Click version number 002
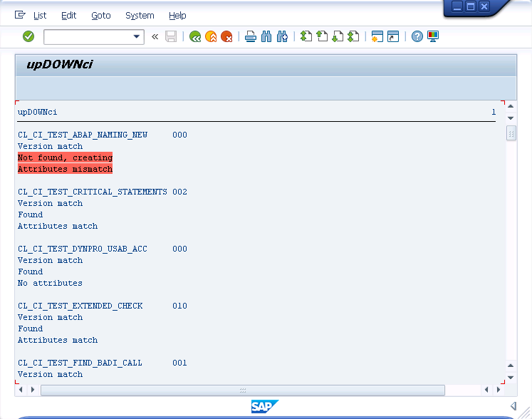 (x=179, y=192)
